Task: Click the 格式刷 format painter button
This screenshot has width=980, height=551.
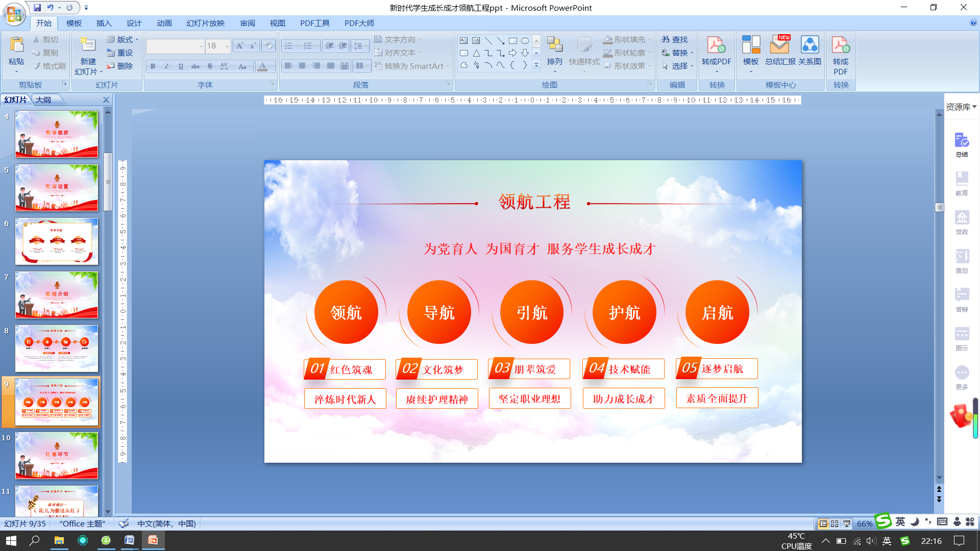Action: (x=50, y=66)
